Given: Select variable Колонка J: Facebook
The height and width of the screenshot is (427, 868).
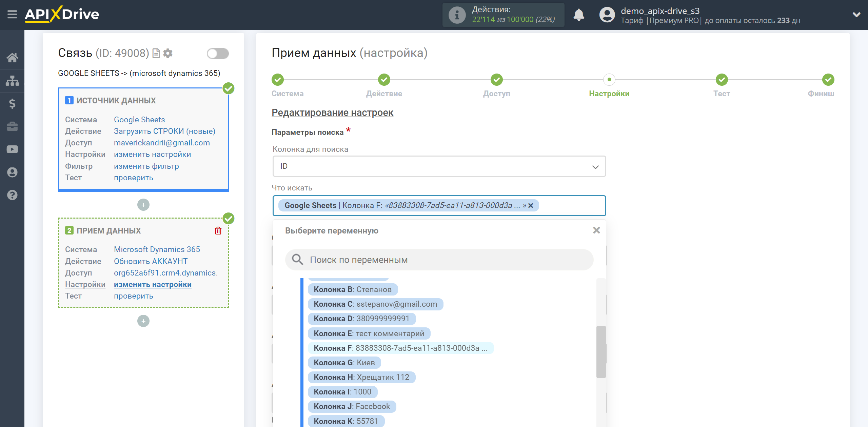Looking at the screenshot, I should 352,406.
